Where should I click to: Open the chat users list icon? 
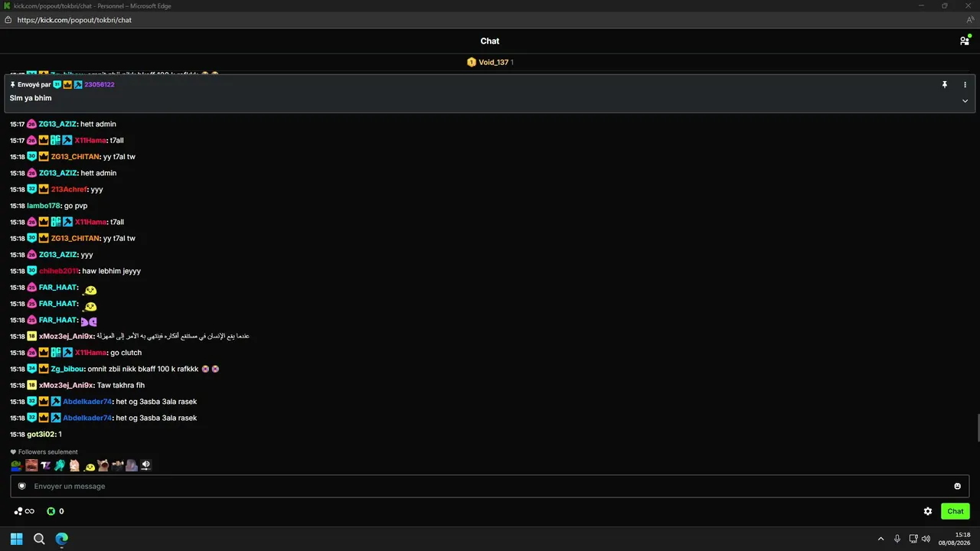click(x=965, y=41)
